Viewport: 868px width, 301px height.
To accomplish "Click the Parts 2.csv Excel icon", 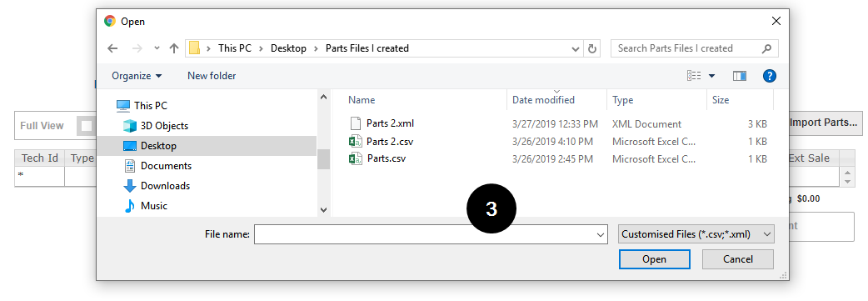I will tap(355, 142).
